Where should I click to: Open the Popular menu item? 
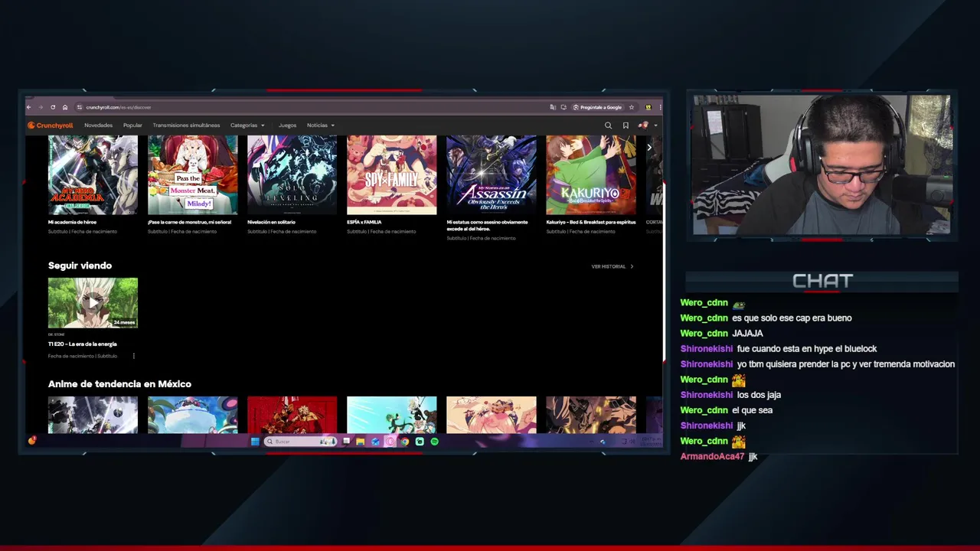[132, 126]
